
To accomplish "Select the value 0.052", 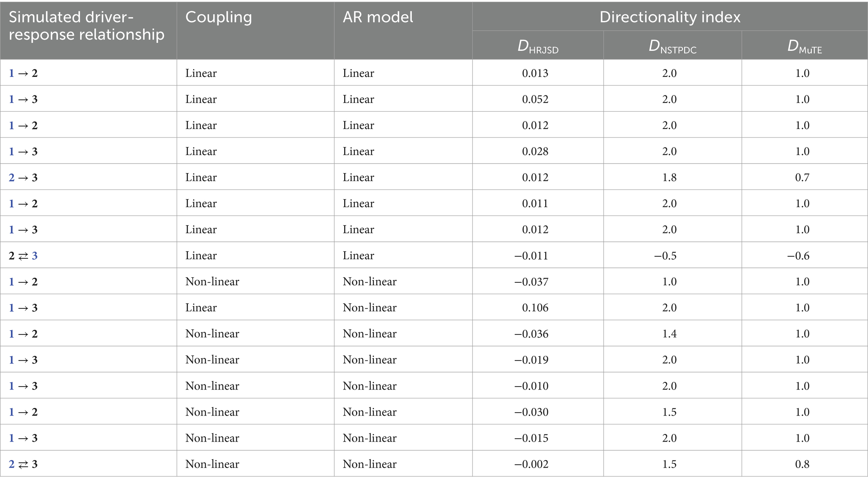I will pyautogui.click(x=535, y=99).
